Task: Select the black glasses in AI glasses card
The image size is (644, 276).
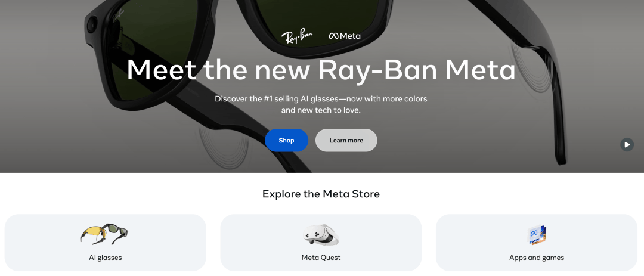Action: [116, 232]
